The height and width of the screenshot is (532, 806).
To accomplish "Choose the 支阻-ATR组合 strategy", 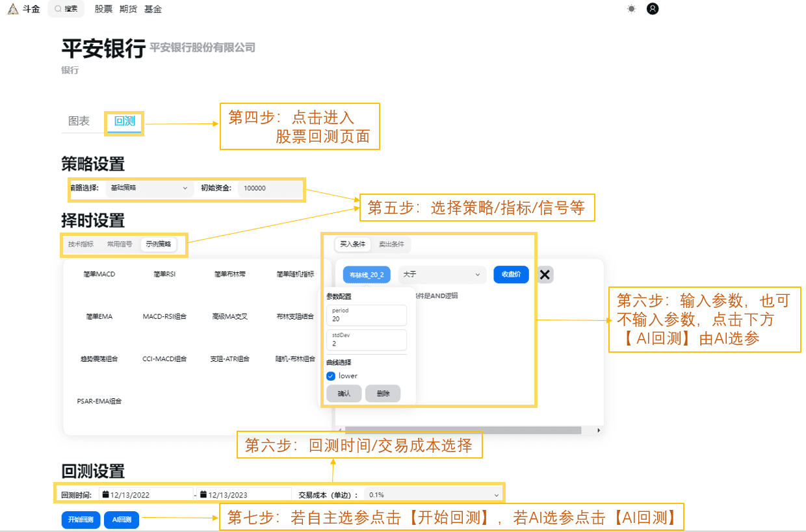I will coord(230,359).
